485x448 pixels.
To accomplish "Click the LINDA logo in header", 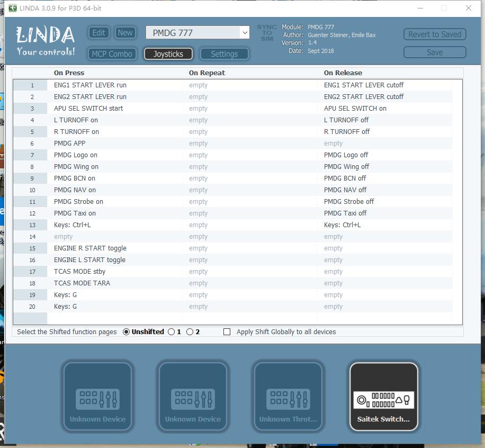I will point(46,41).
